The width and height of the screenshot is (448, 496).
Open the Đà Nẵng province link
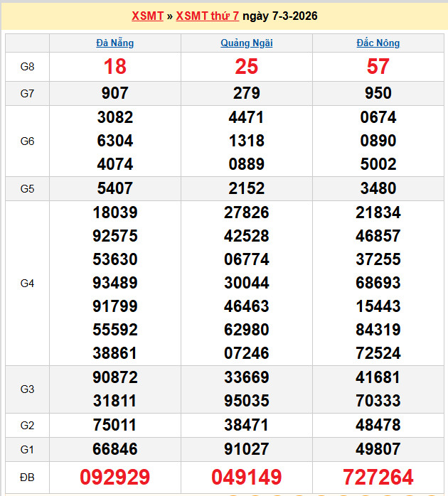115,43
